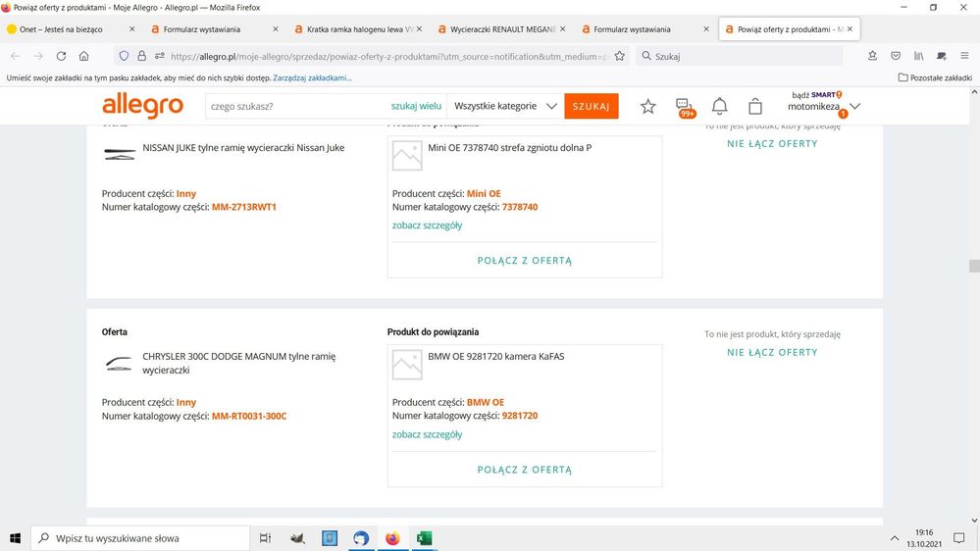The height and width of the screenshot is (551, 980).
Task: Focus the Firefox 'Szukaj' search box
Action: point(740,56)
